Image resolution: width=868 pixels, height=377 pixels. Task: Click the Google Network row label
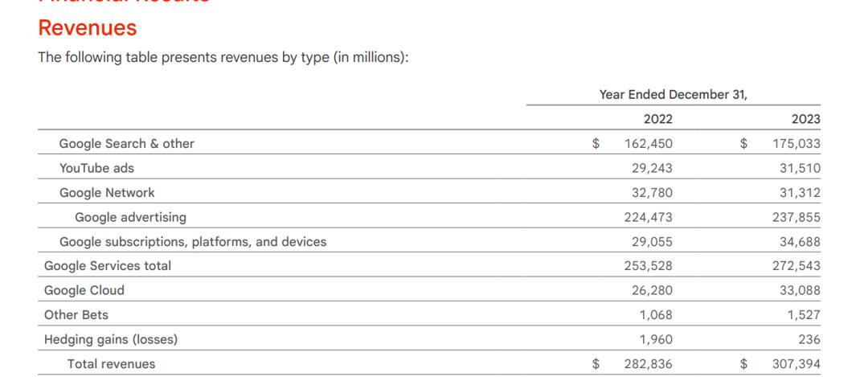(107, 192)
